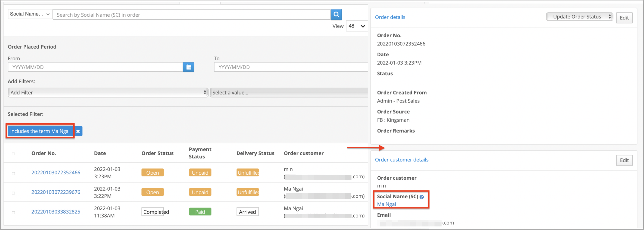644x230 pixels.
Task: Expand the Add Filter dropdown
Action: point(108,92)
